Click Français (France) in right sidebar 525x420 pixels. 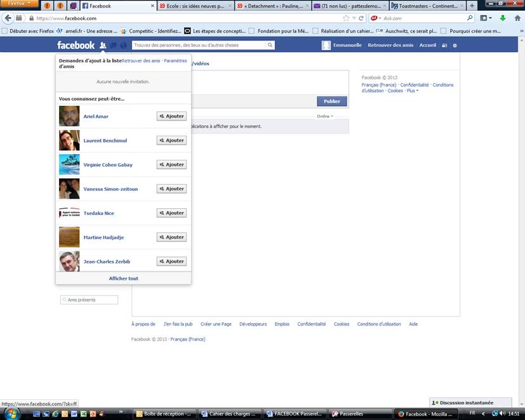pyautogui.click(x=379, y=85)
